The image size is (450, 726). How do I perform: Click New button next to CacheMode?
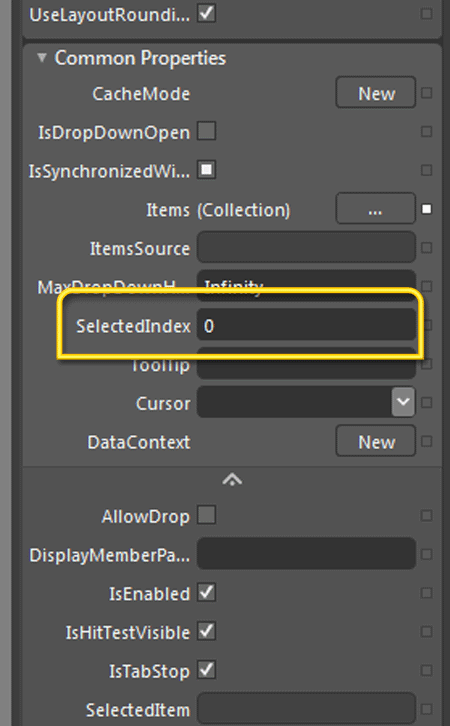(375, 93)
